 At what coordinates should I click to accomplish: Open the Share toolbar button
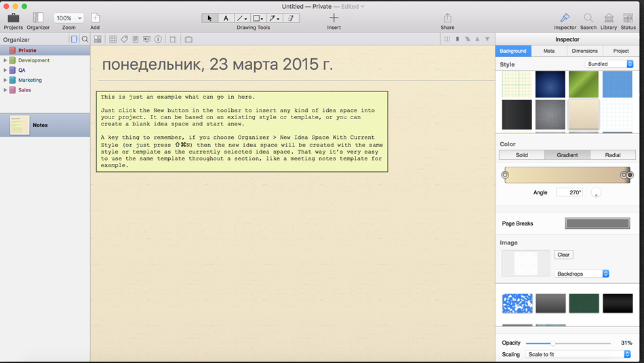[x=447, y=18]
